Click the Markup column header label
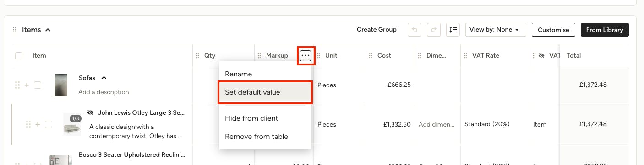 point(277,56)
